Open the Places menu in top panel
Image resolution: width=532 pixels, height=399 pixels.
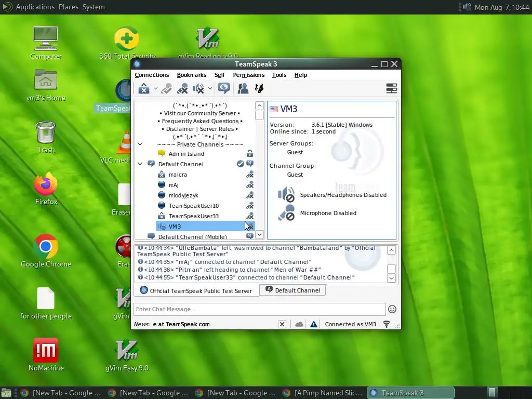68,7
